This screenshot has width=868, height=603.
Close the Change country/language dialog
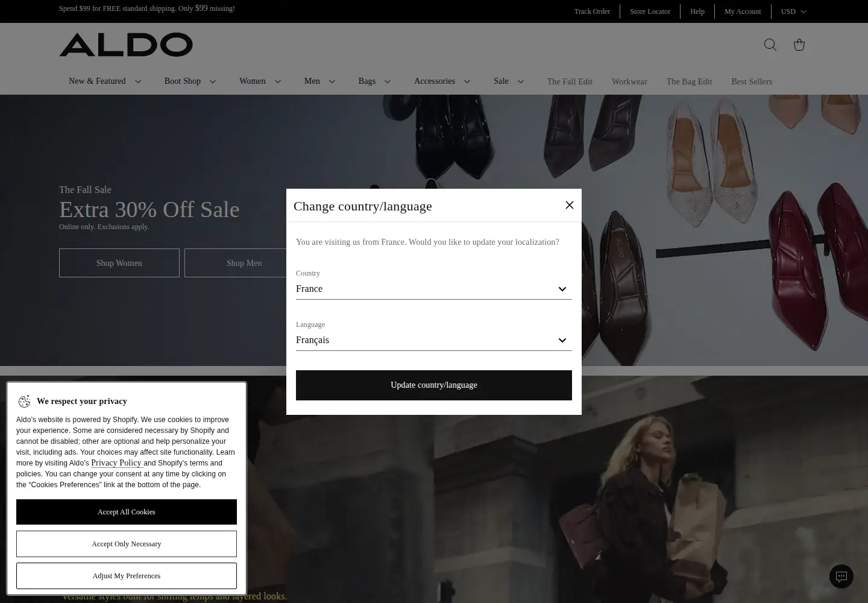[x=569, y=205]
